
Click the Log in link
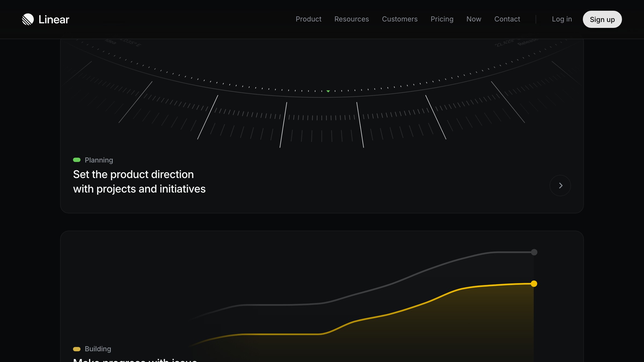coord(562,19)
